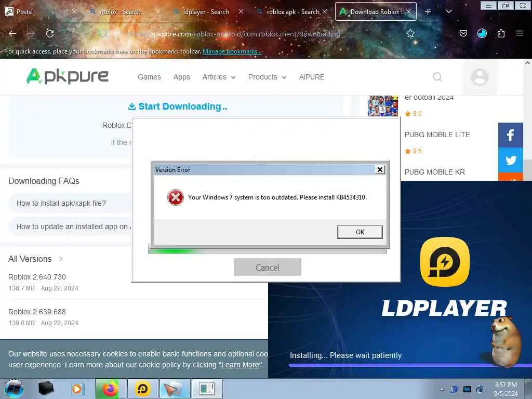Close the ldplayer - Search tab
Viewport: 532px width, 399px height.
[241, 11]
